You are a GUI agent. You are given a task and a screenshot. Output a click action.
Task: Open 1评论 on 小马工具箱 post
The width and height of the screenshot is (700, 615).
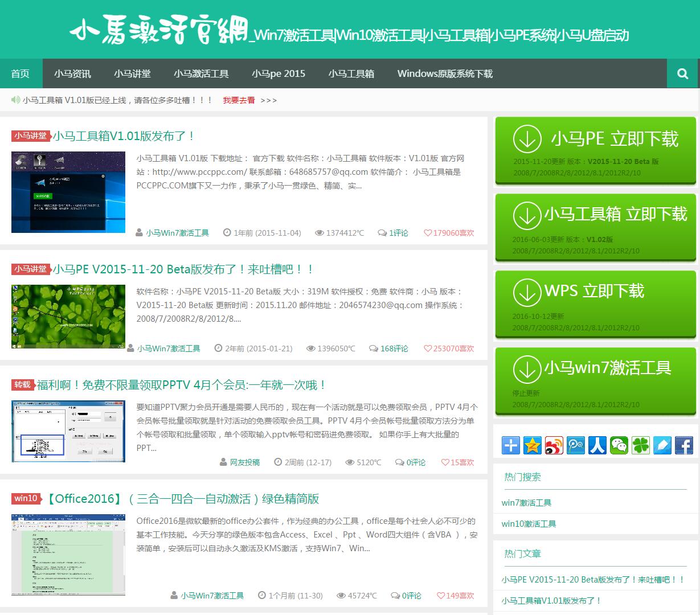point(398,233)
